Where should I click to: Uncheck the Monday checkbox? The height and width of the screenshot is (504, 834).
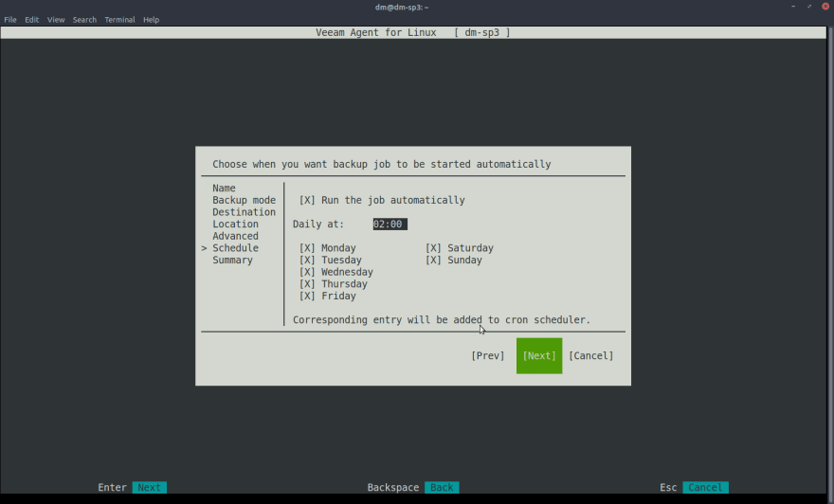pos(307,248)
